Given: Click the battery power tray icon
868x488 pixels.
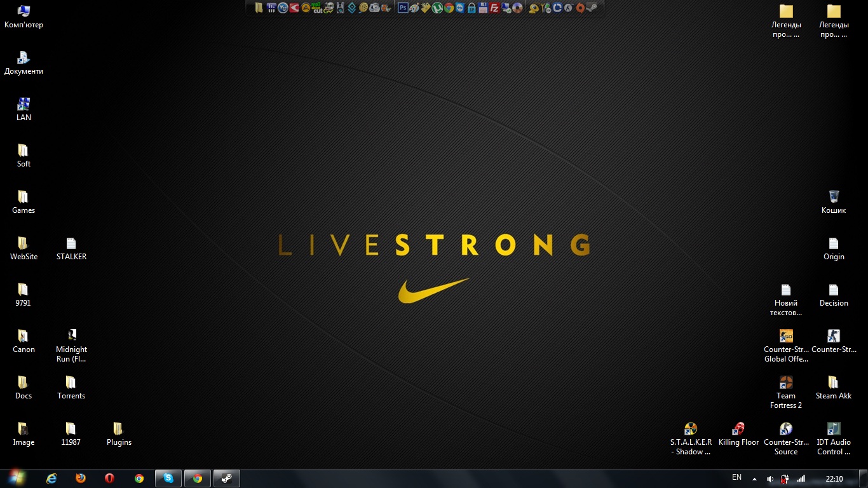Looking at the screenshot, I should tap(785, 478).
